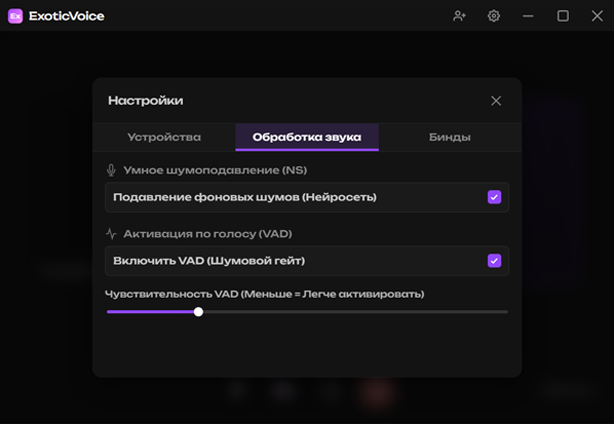Open the add user icon
The width and height of the screenshot is (614, 424).
[459, 16]
